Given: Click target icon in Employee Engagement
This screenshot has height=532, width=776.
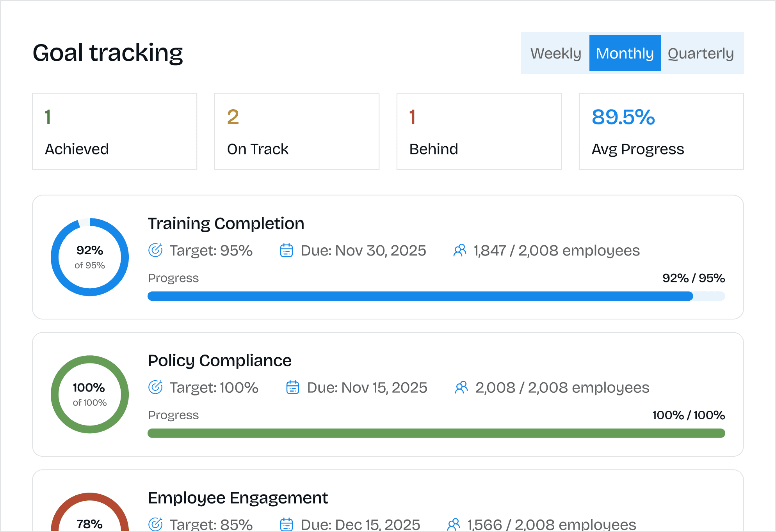Looking at the screenshot, I should pos(155,524).
